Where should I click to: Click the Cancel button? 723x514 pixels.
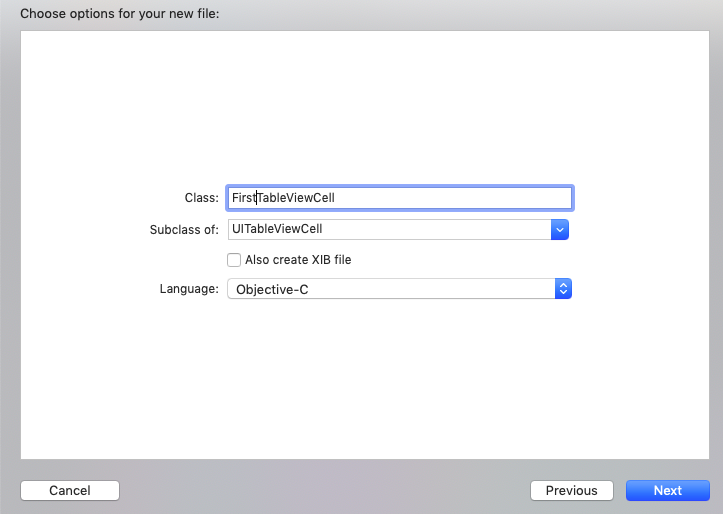pos(70,490)
